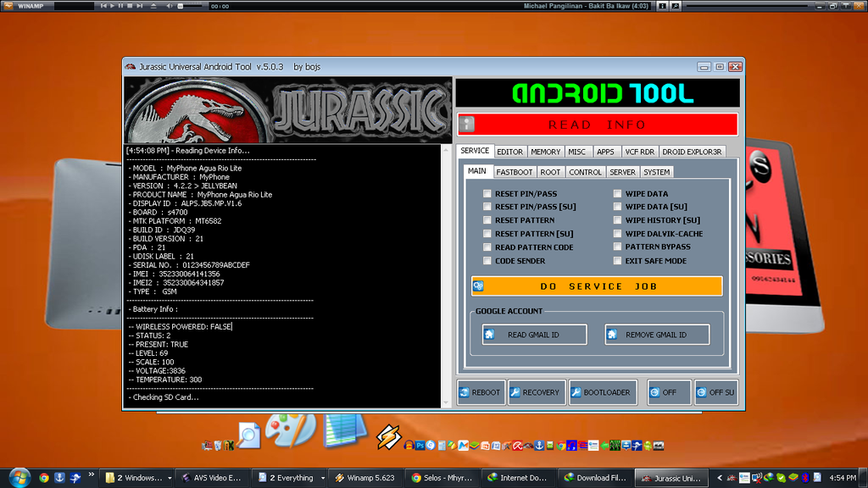Image resolution: width=868 pixels, height=488 pixels.
Task: Toggle WIPE DALVIK-CACHE checkbox
Action: pos(617,234)
